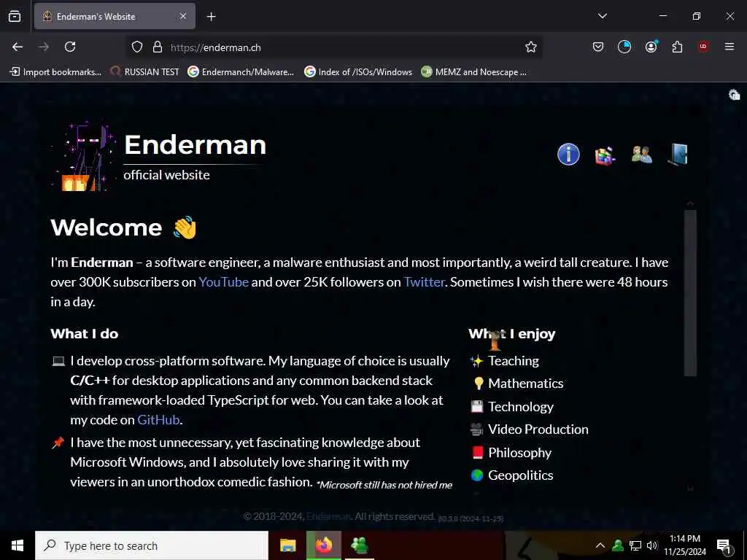Follow the YouTube link
The image size is (747, 560).
click(x=223, y=282)
